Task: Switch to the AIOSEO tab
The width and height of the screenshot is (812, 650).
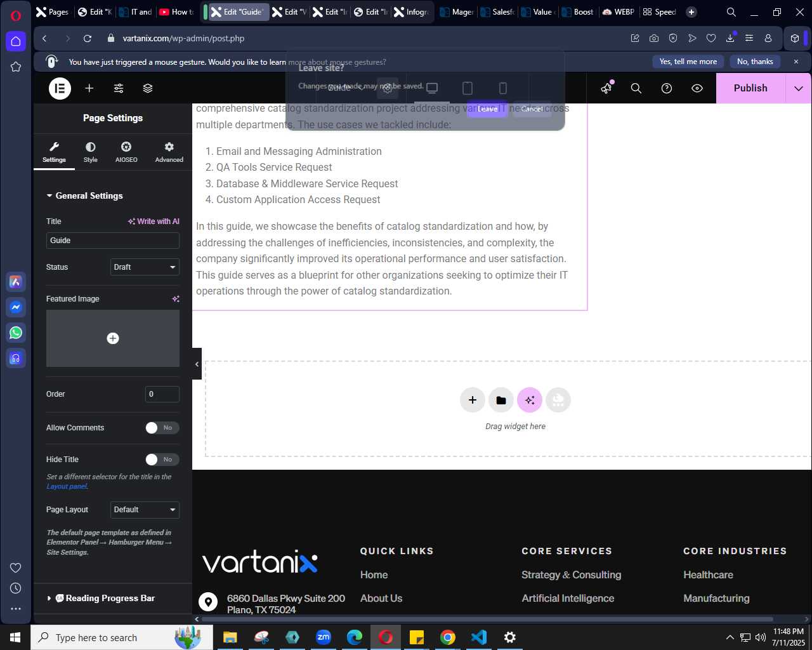Action: pos(126,152)
